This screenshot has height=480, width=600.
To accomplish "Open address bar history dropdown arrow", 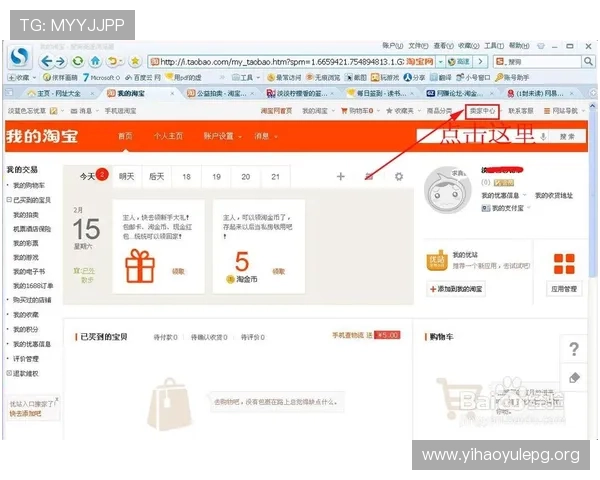I will pos(440,61).
